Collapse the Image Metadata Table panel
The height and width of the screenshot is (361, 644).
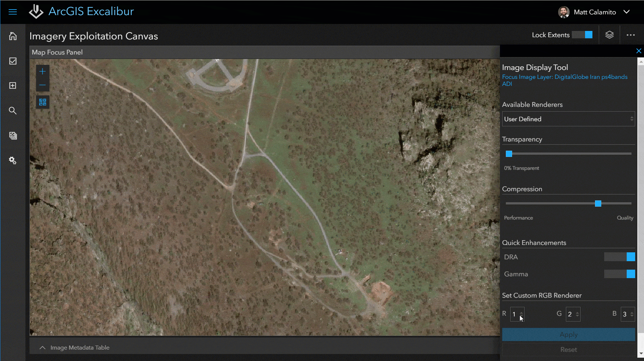[42, 347]
